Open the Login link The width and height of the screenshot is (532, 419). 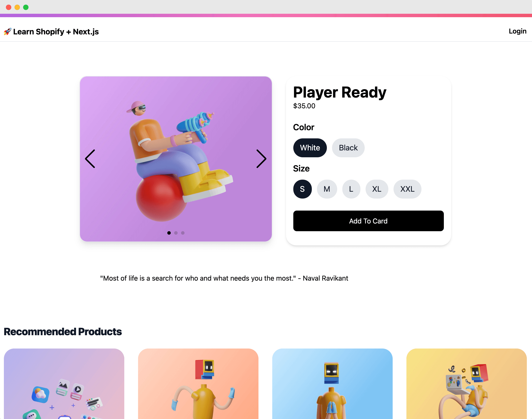coord(518,31)
